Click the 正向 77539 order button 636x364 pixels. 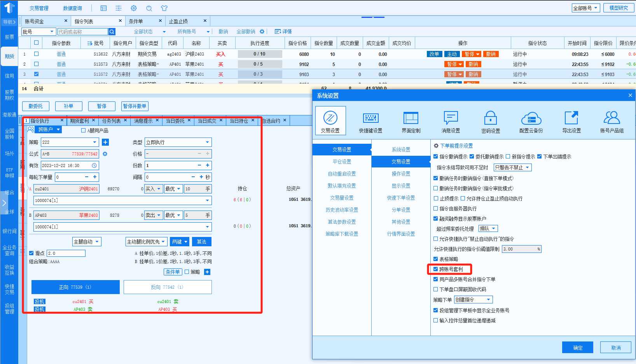75,287
